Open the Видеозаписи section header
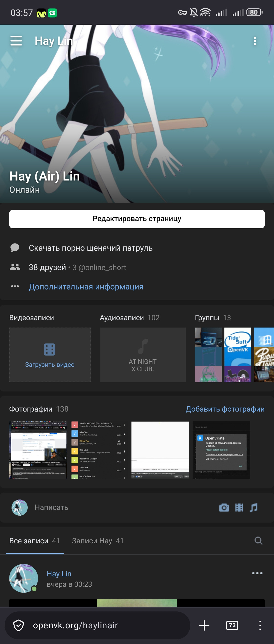The image size is (274, 644). (31, 318)
